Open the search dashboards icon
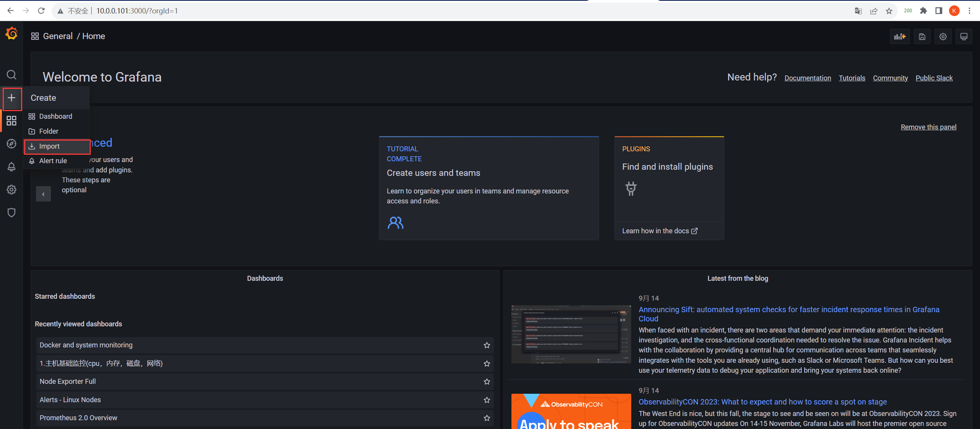This screenshot has height=429, width=980. (11, 74)
